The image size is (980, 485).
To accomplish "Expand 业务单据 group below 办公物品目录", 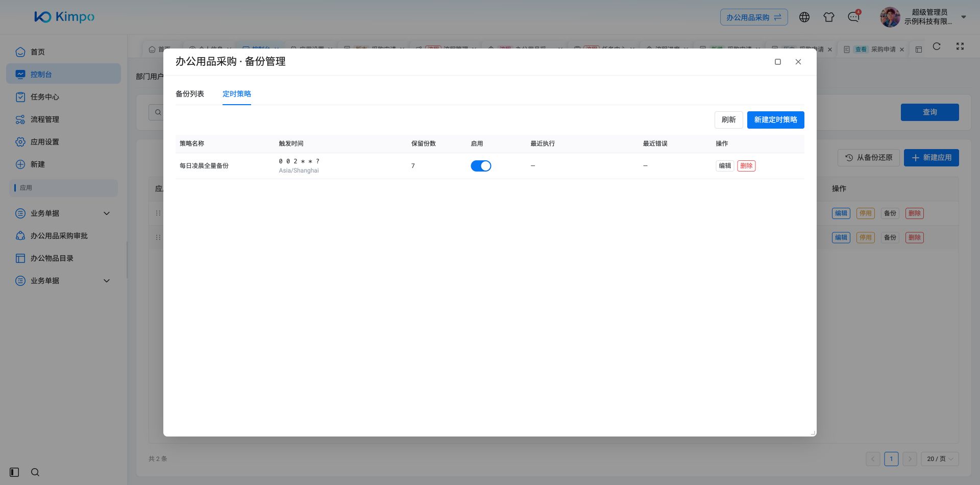I will point(64,280).
